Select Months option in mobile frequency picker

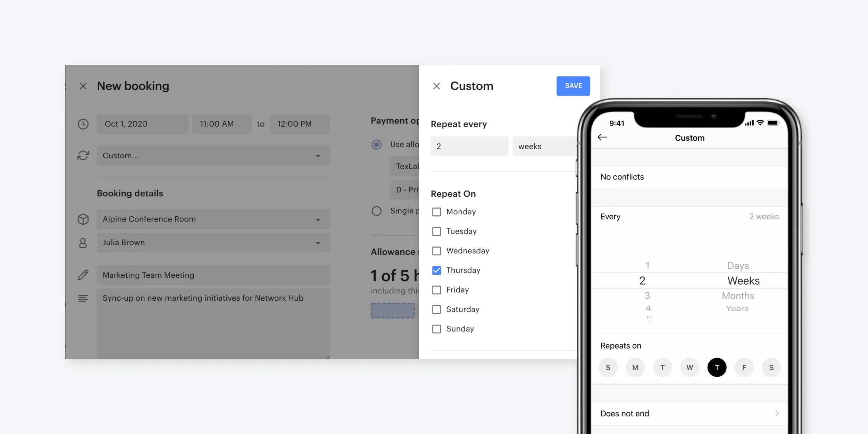coord(737,295)
